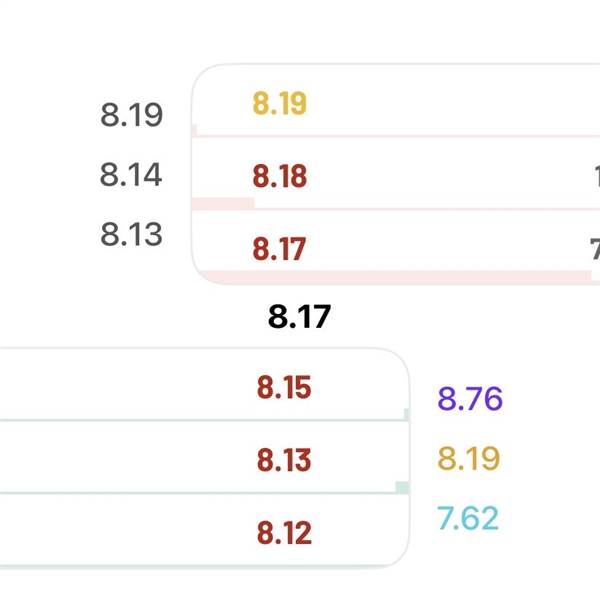Select the red 8.12 price row
The height and width of the screenshot is (600, 600).
pos(284,532)
